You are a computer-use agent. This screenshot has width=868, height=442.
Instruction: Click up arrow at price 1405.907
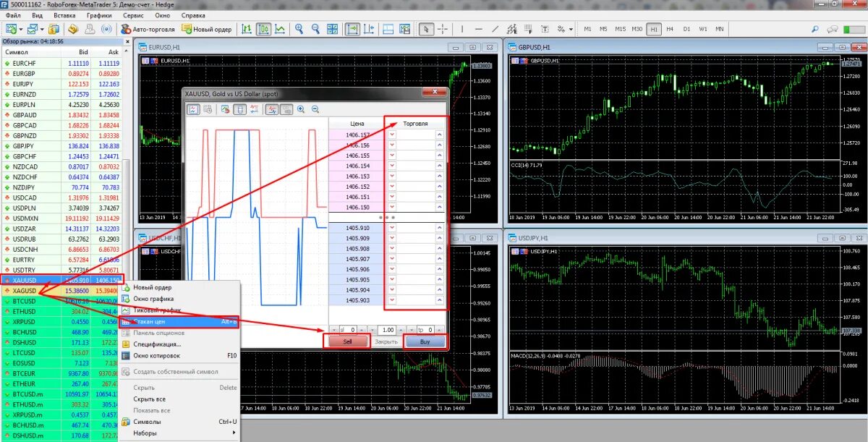(x=438, y=259)
